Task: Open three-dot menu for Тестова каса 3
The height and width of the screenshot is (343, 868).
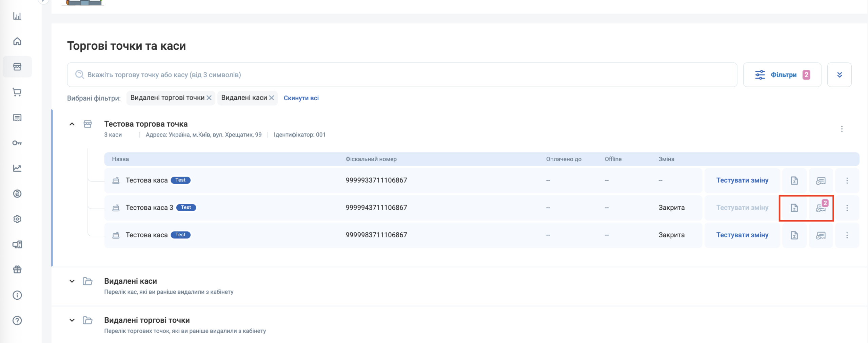Action: (847, 208)
